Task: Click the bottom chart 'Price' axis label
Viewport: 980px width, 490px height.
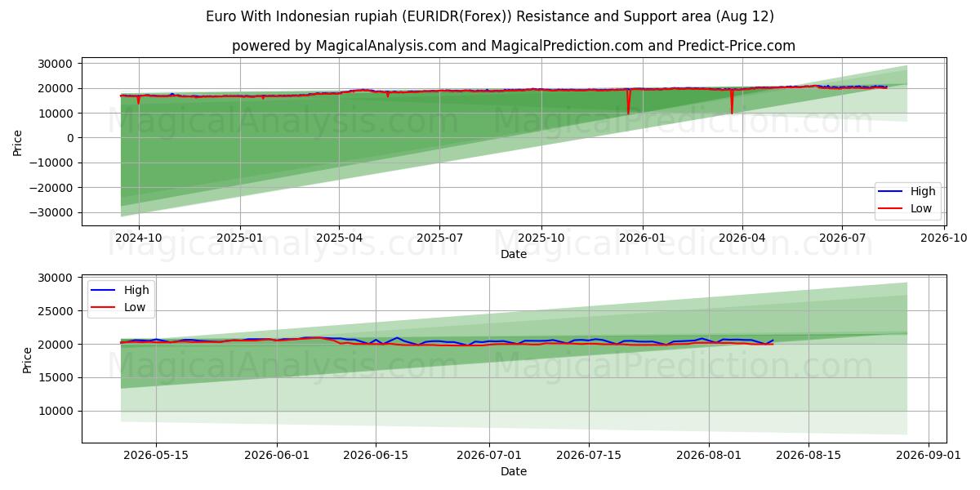Action: pos(28,359)
